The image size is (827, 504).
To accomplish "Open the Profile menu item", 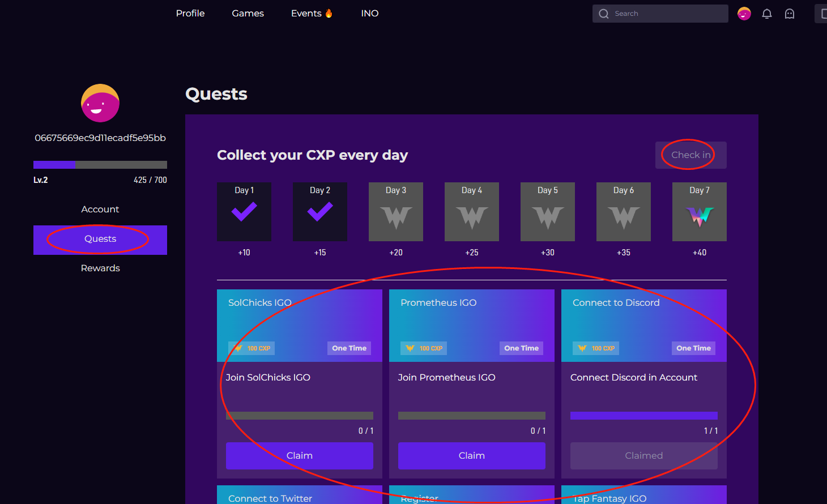I will 190,13.
